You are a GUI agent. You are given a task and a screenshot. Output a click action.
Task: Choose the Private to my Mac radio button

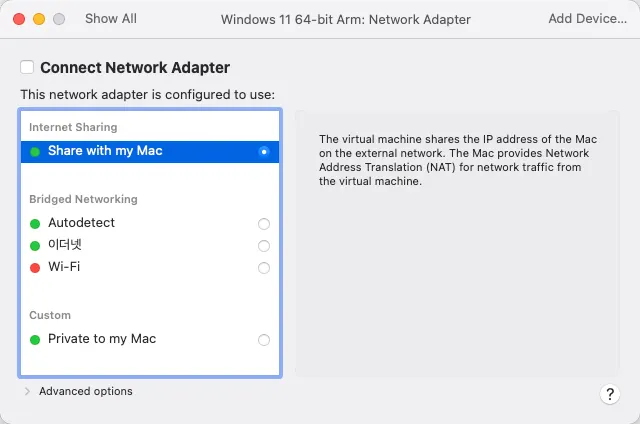pos(264,340)
